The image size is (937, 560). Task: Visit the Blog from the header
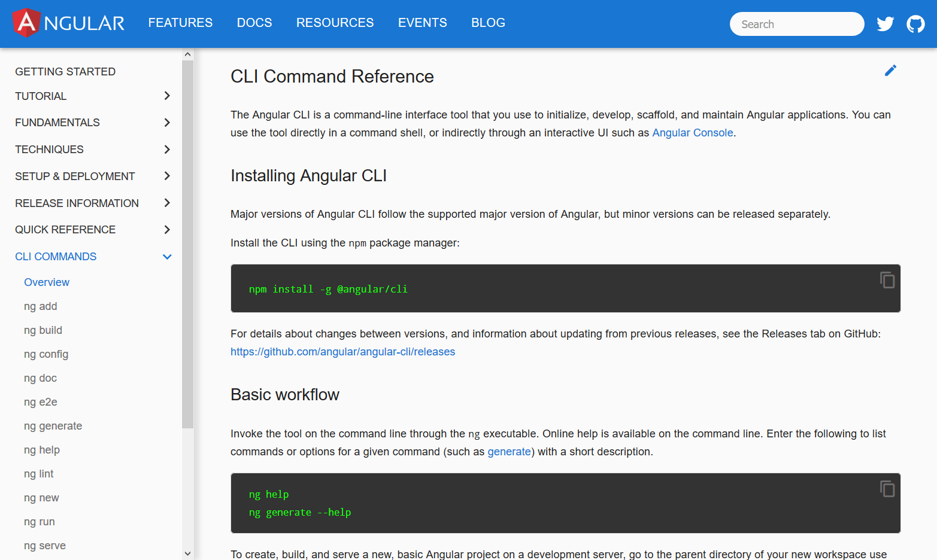click(x=488, y=23)
